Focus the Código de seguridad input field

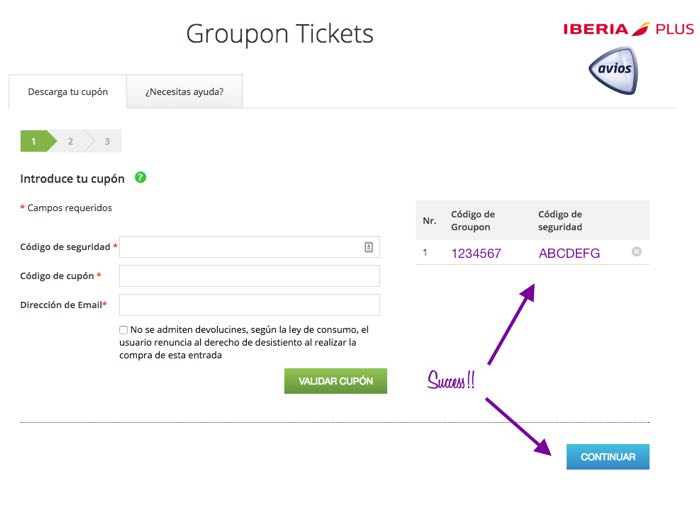[x=250, y=247]
